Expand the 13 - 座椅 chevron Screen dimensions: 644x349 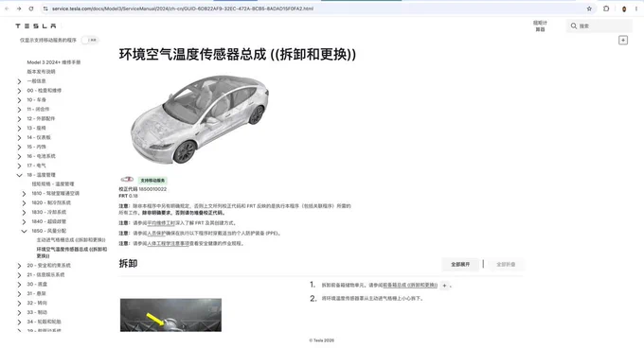tap(19, 129)
